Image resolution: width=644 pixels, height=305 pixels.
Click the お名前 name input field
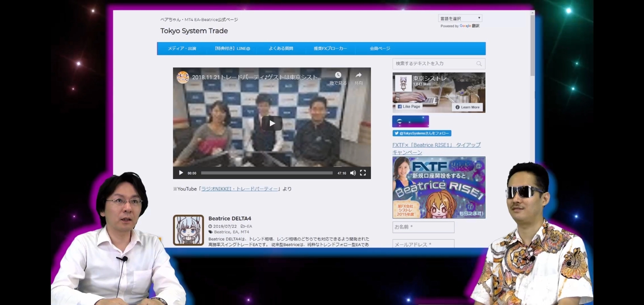423,227
